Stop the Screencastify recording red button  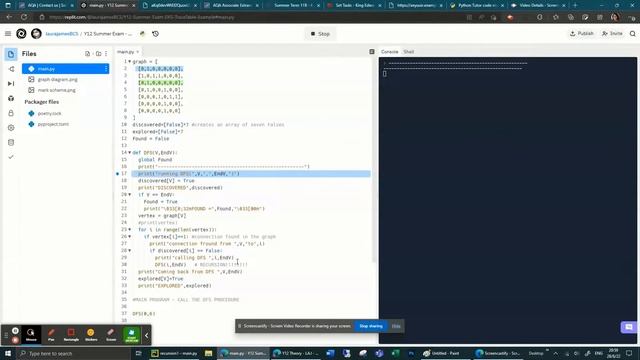coord(16,340)
